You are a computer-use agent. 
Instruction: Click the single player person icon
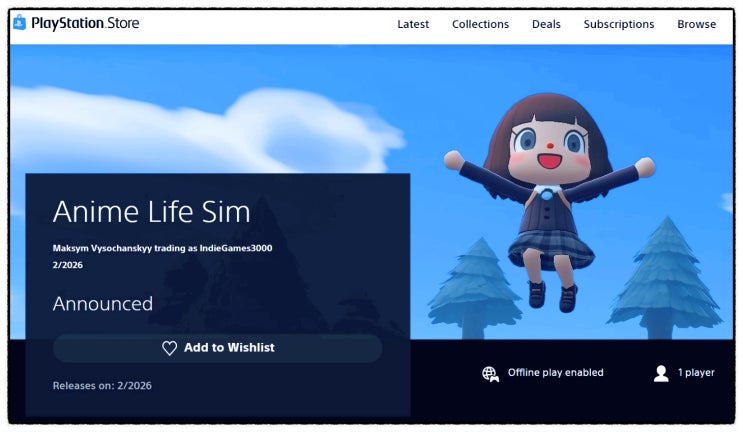pos(661,373)
